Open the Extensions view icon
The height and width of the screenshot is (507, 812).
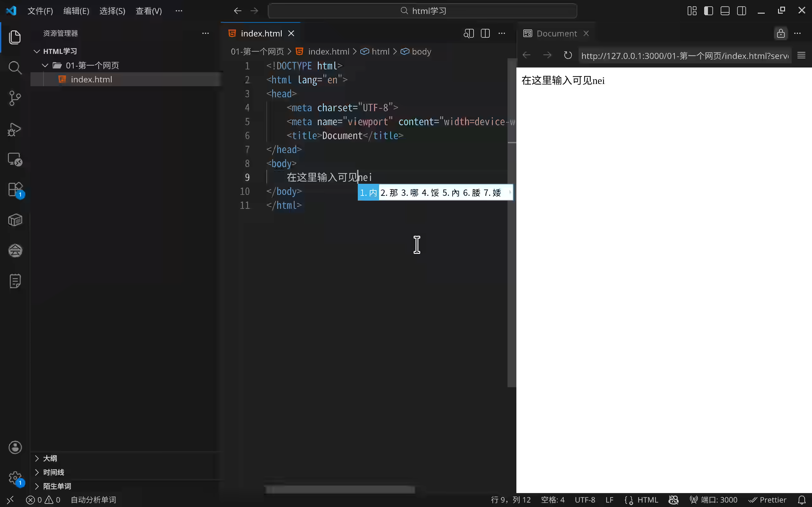tap(15, 189)
